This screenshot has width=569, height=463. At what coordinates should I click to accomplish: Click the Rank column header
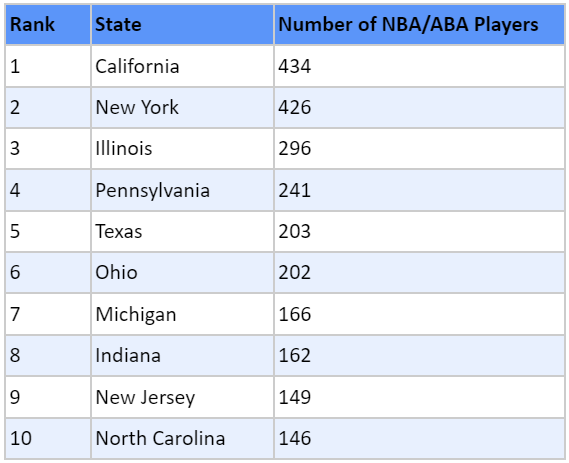pyautogui.click(x=48, y=25)
